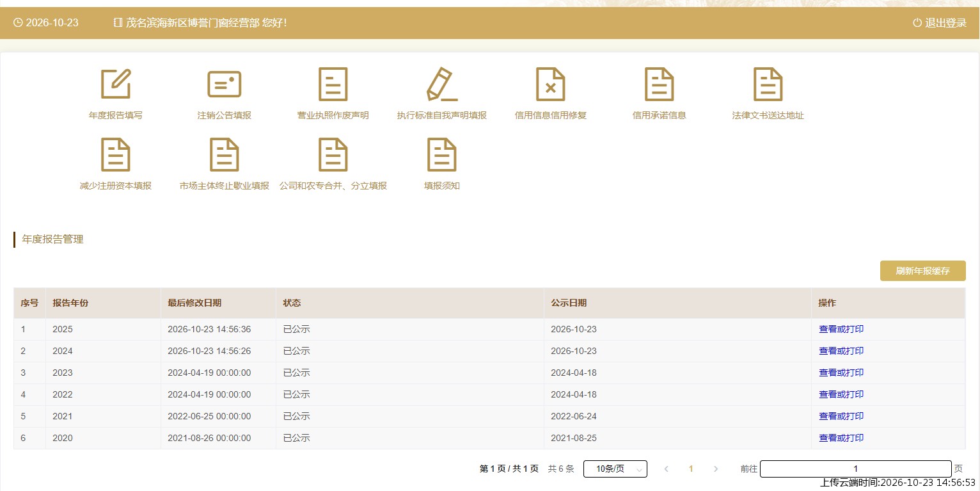Click the 刷新年报缓存 button
980x491 pixels.
pos(922,271)
